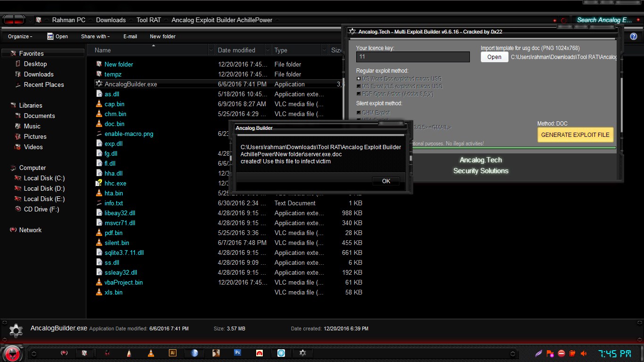
Task: Click the Desktop icon under Favorites
Action: [x=18, y=64]
